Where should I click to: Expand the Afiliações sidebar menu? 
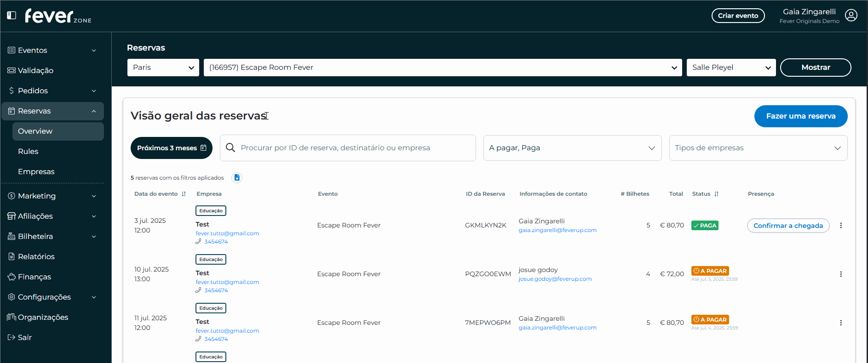94,216
